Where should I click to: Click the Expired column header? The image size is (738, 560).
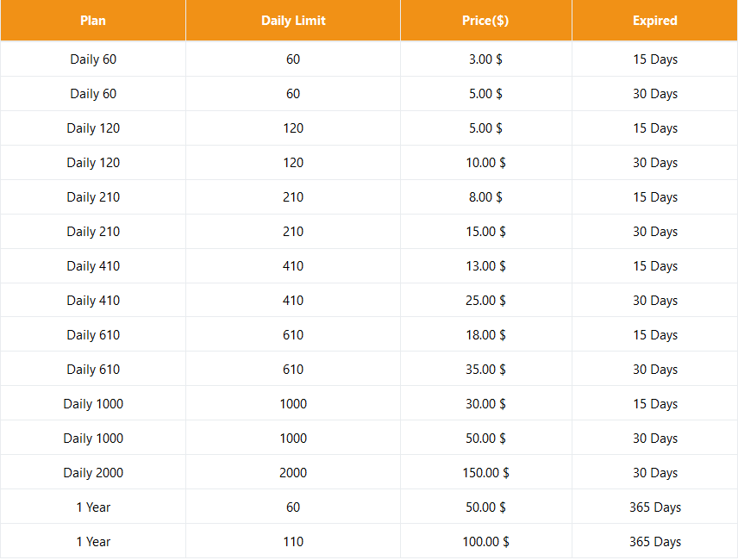[654, 21]
